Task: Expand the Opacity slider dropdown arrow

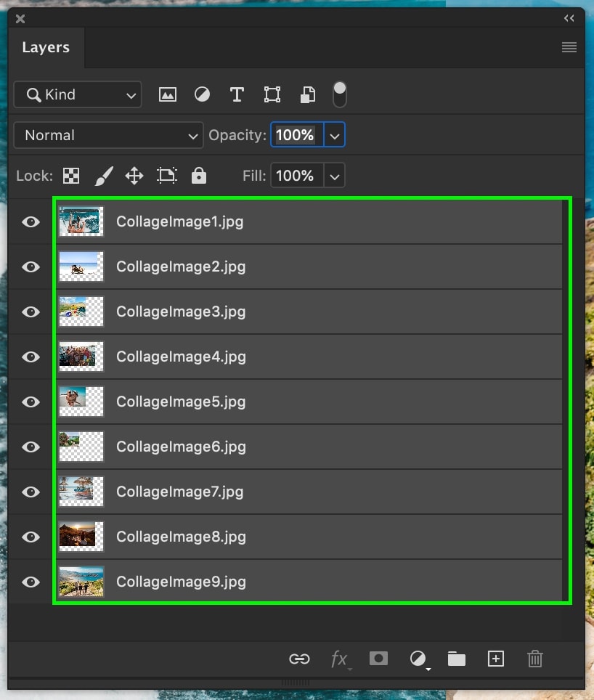Action: click(335, 135)
